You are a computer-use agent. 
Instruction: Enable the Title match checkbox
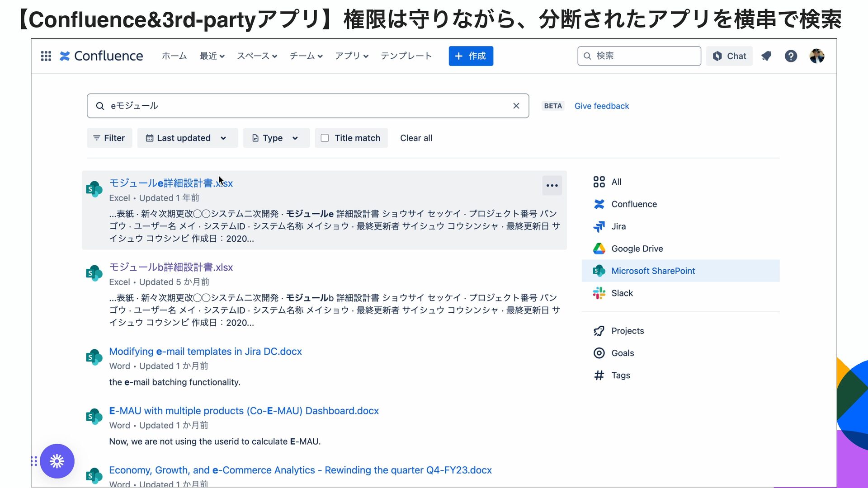[x=325, y=138]
